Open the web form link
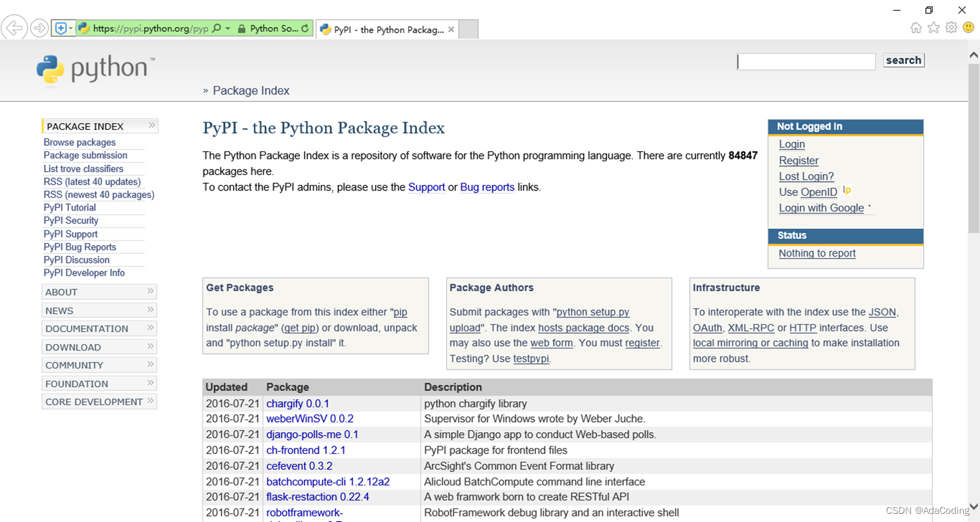 (x=552, y=343)
